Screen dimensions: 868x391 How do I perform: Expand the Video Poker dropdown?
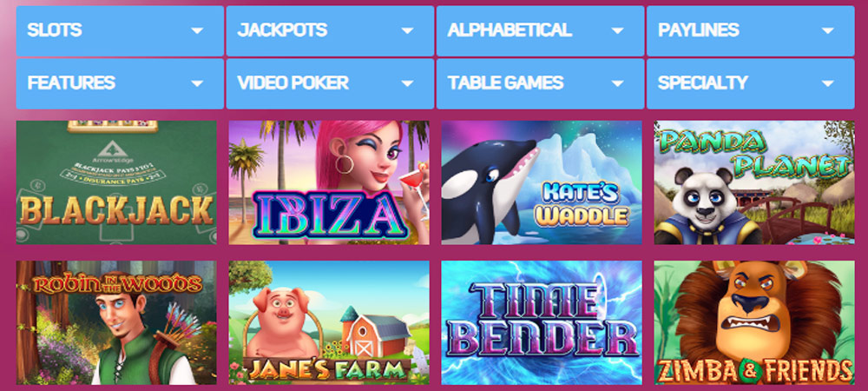pyautogui.click(x=330, y=83)
